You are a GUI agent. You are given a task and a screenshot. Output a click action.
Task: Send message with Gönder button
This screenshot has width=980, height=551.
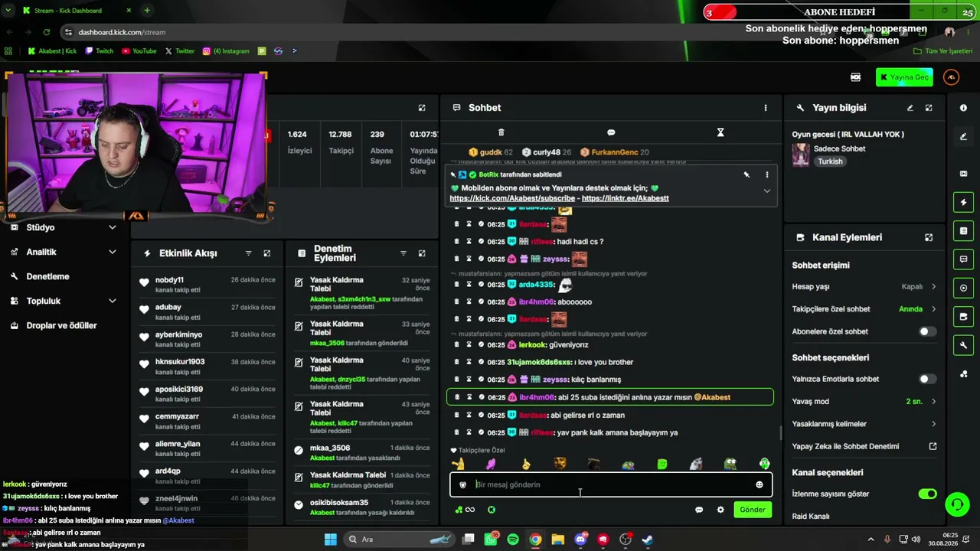[x=753, y=510]
